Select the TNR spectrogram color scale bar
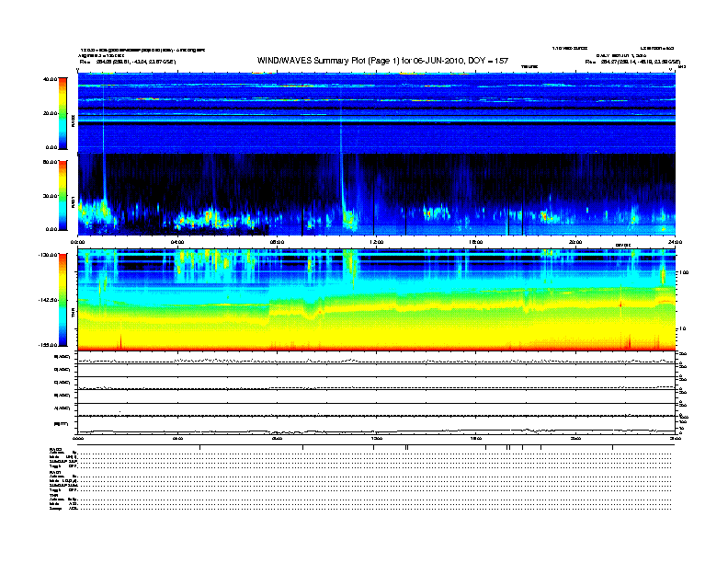This screenshot has height=563, width=728. click(x=63, y=300)
